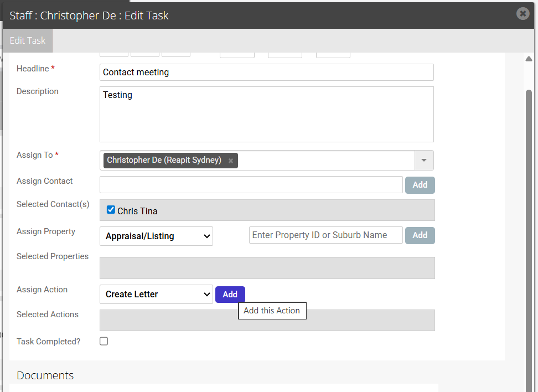Click Add button next to Assign Contact

[x=420, y=185]
